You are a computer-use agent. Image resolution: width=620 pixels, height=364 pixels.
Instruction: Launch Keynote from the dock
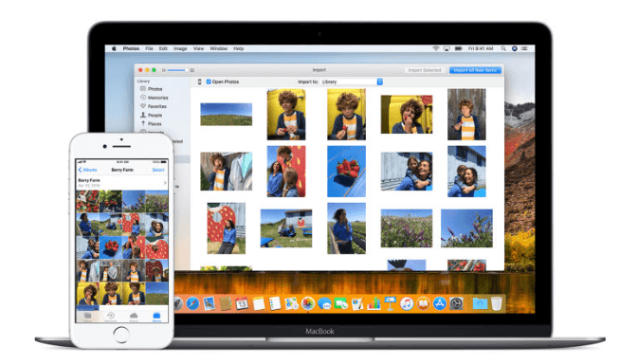(391, 303)
